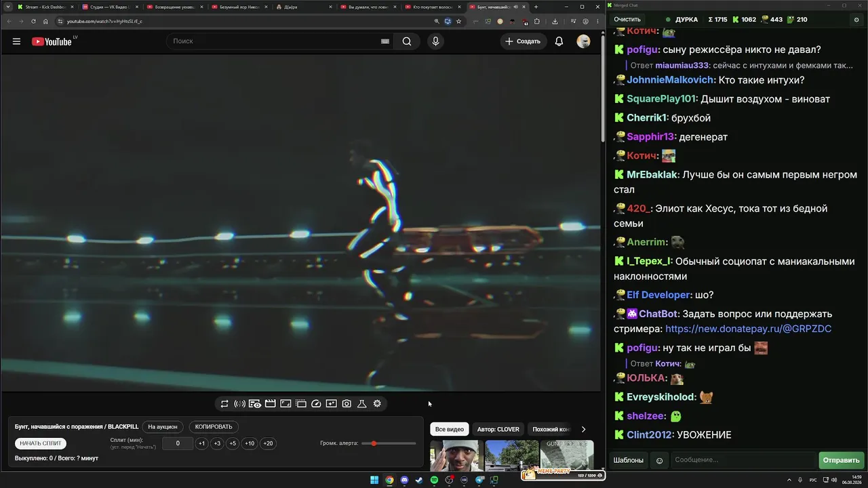Open the chat settings gear in Merged Chat

[x=856, y=20]
